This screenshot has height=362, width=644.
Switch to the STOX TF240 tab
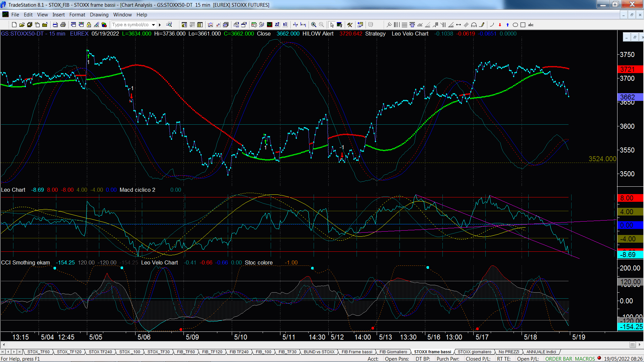100,352
